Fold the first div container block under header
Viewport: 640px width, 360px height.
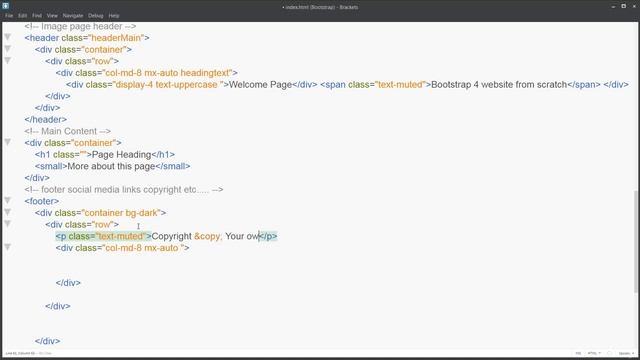[7, 49]
